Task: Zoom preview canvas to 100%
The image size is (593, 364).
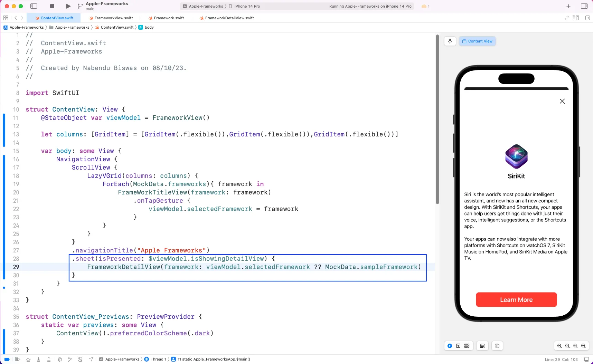Action: [x=567, y=346]
